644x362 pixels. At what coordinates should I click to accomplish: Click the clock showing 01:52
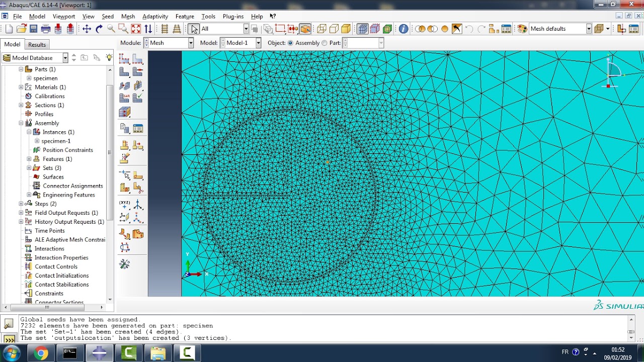point(618,349)
